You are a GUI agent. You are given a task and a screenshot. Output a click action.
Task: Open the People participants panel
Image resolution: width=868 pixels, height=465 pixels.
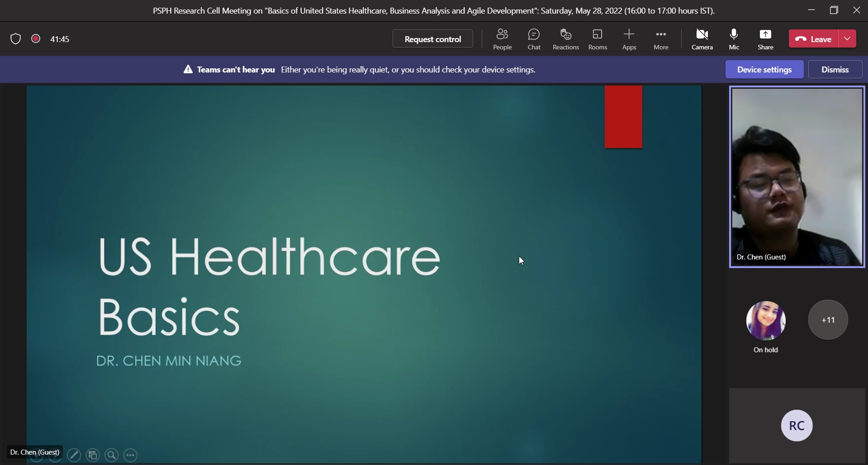[x=502, y=39]
